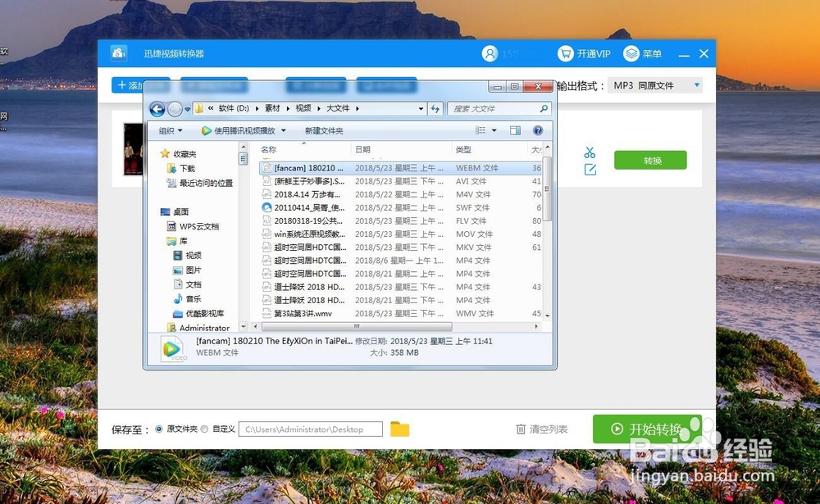The height and width of the screenshot is (504, 820).
Task: Toggle the preview pane in the explorer toolbar
Action: [516, 129]
